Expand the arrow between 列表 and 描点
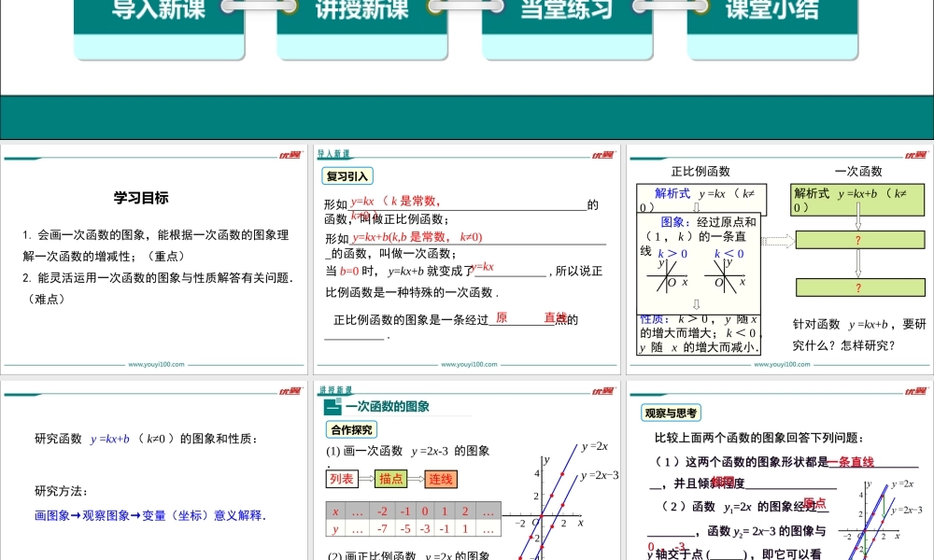 [x=366, y=478]
